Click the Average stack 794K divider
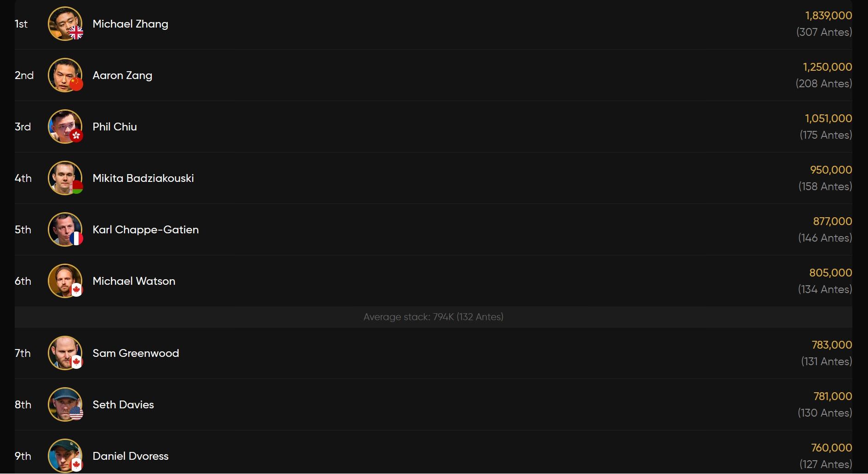The width and height of the screenshot is (868, 474). click(433, 317)
